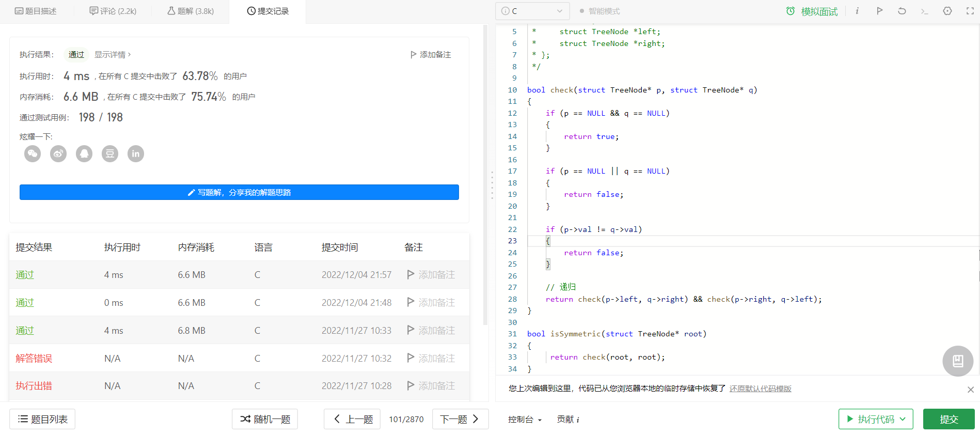
Task: Click the 贡献 contribute link
Action: coord(568,419)
